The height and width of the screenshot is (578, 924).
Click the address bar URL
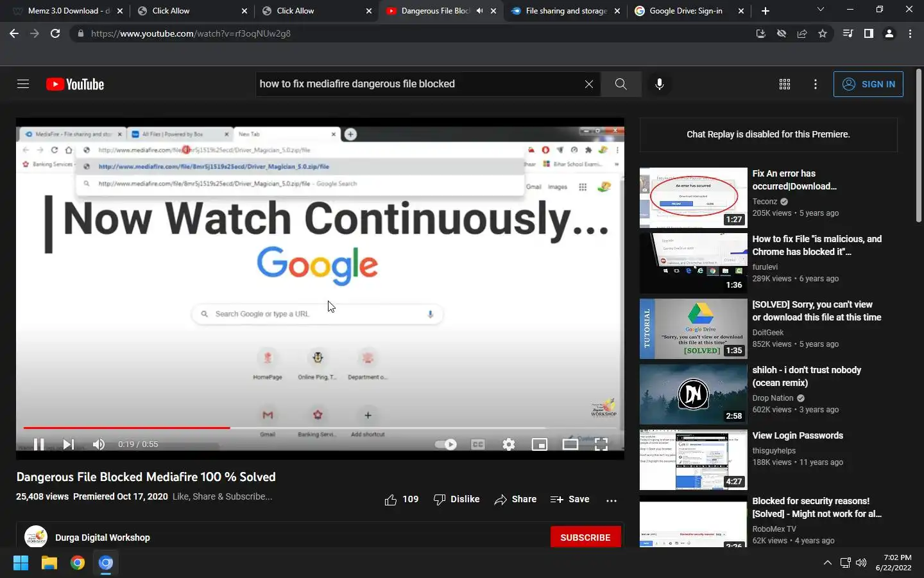(191, 33)
